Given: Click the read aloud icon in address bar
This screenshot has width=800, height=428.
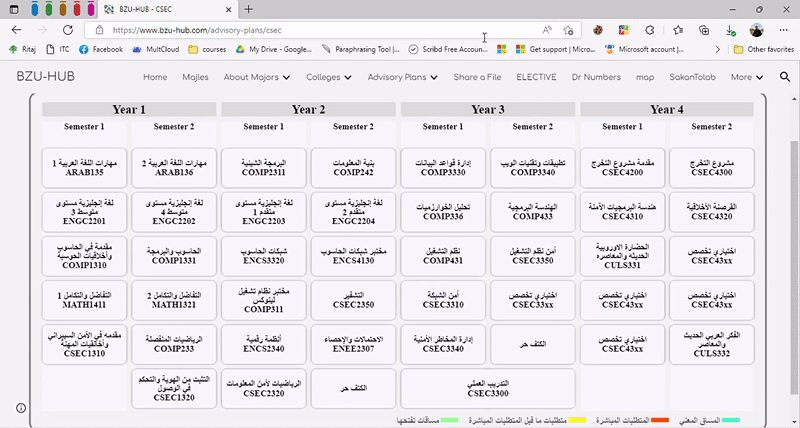Looking at the screenshot, I should coord(547,30).
